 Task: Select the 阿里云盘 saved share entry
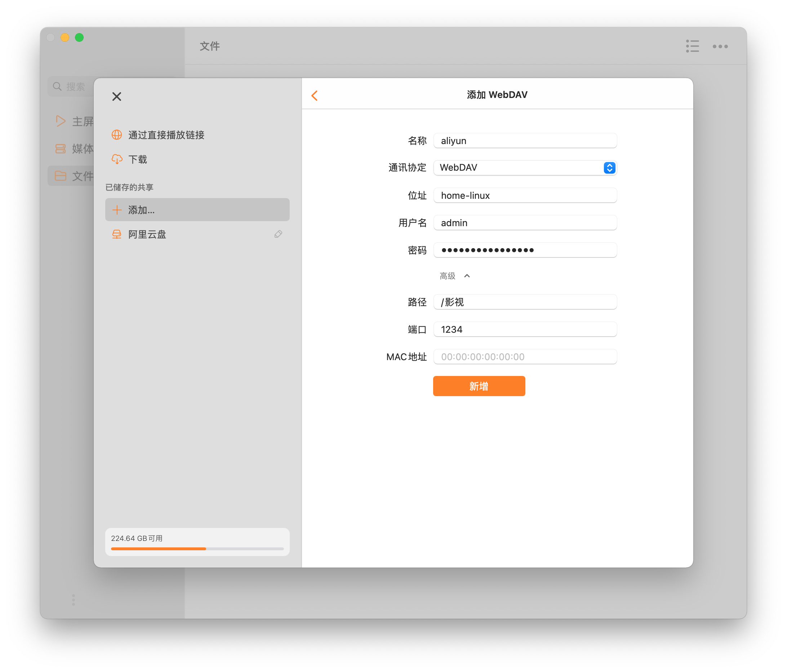coord(147,234)
